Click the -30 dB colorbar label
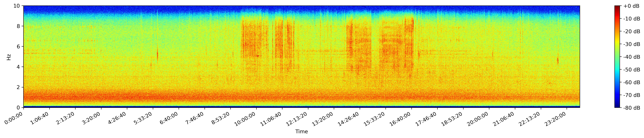The width and height of the screenshot is (644, 138). pos(632,44)
